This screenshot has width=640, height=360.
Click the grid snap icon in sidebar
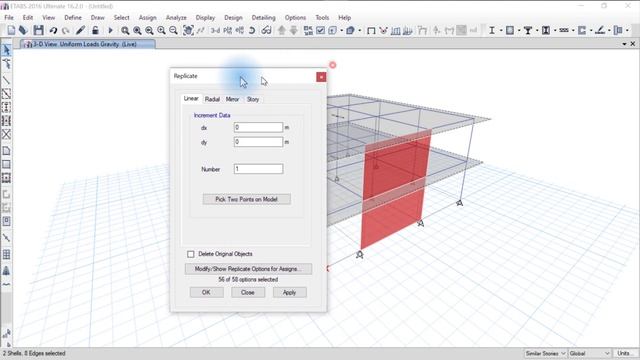point(7,255)
